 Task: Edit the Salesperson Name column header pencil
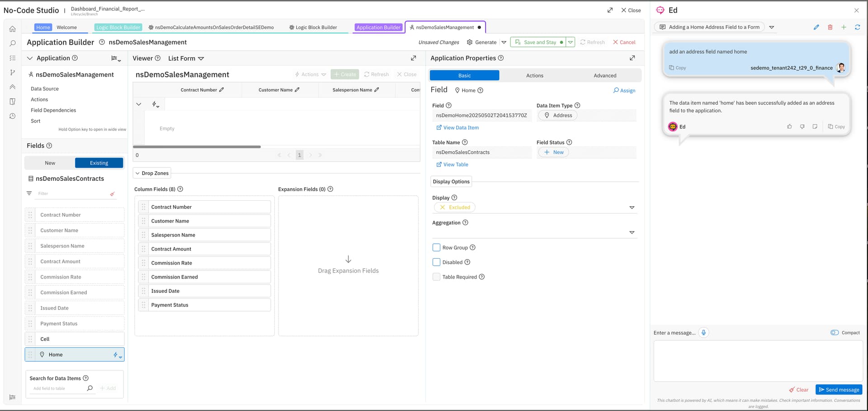pos(377,90)
